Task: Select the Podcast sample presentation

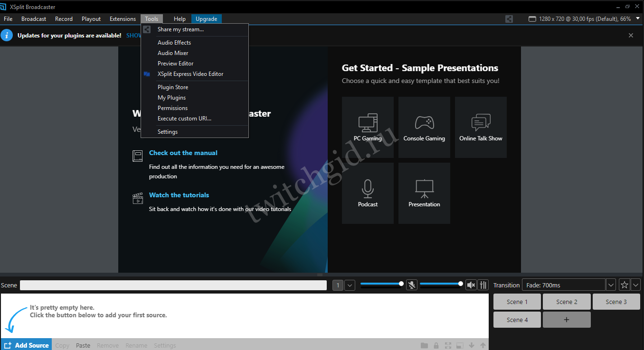Action: [x=368, y=193]
